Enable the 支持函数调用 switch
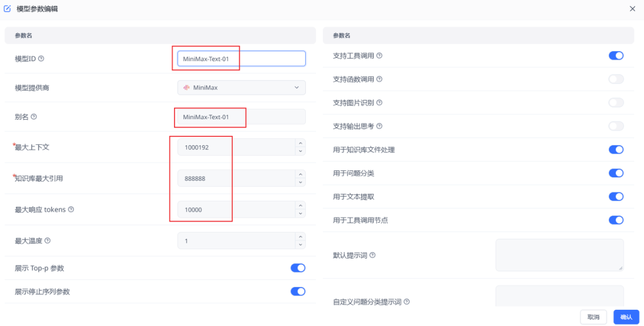The width and height of the screenshot is (644, 326). (x=615, y=79)
